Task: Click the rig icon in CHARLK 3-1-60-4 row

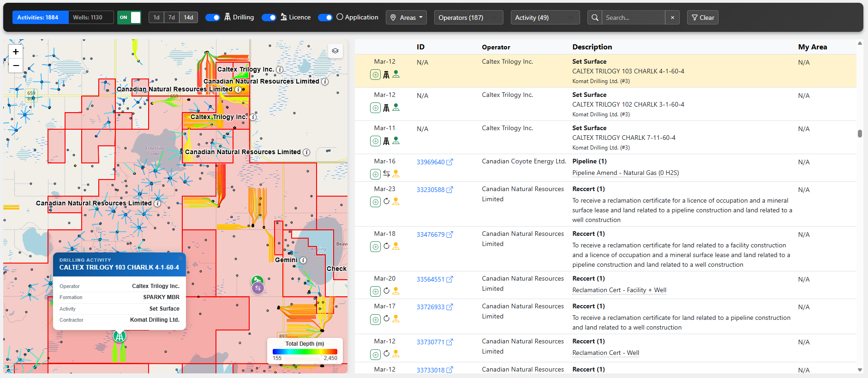Action: 386,108
